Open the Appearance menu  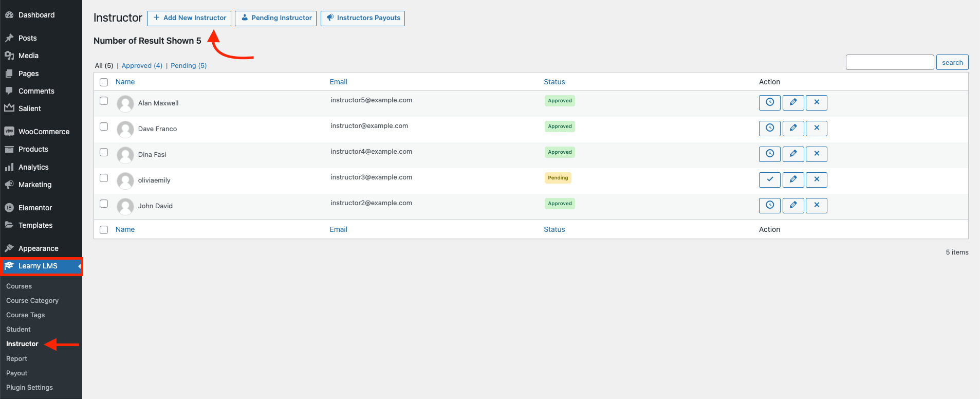tap(41, 248)
